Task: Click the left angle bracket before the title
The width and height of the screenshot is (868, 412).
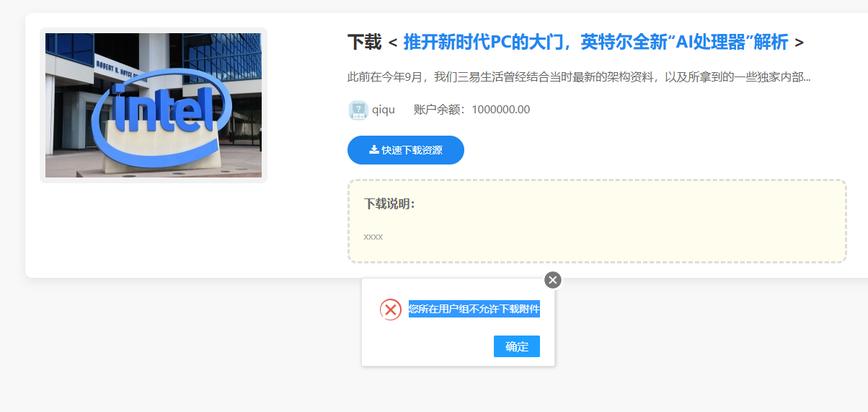Action: pos(392,43)
